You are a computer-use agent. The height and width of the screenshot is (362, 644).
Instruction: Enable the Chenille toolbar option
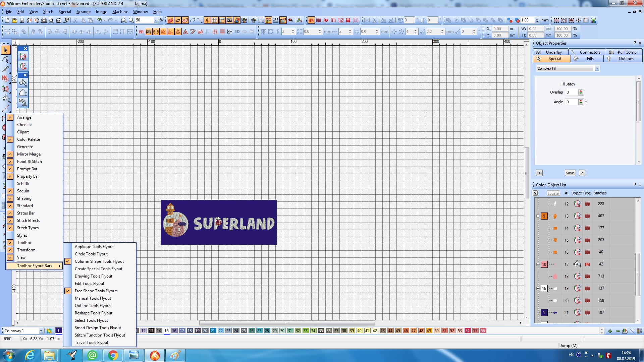click(x=24, y=125)
